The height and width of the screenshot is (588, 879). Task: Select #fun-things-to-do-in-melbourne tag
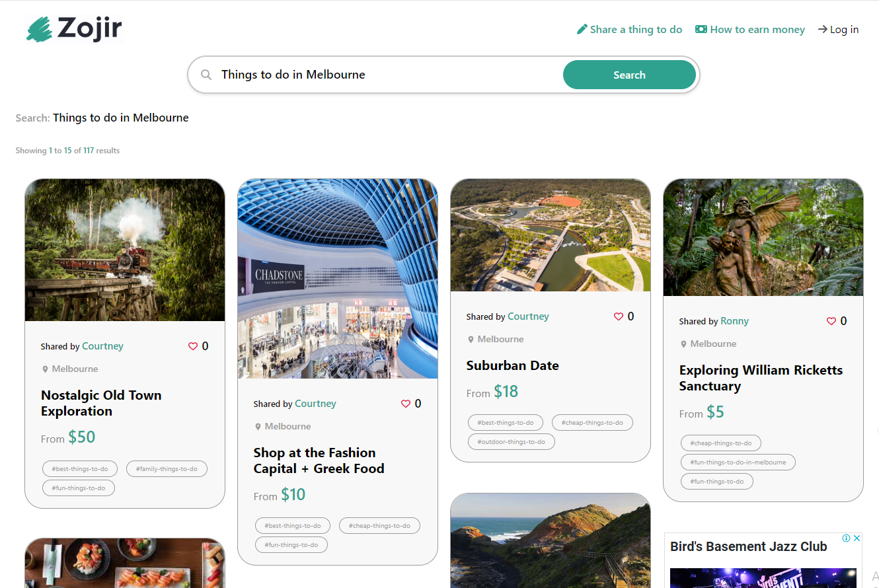tap(738, 462)
